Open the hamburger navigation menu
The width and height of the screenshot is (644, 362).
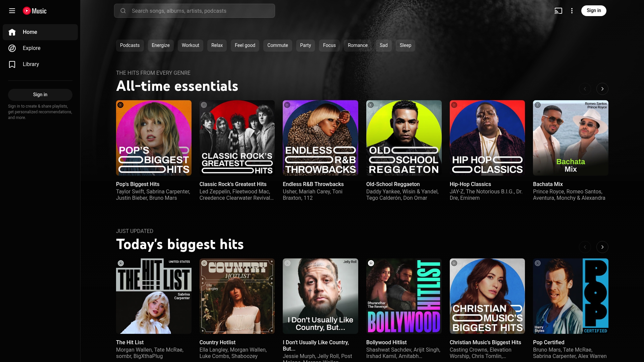coord(12,11)
